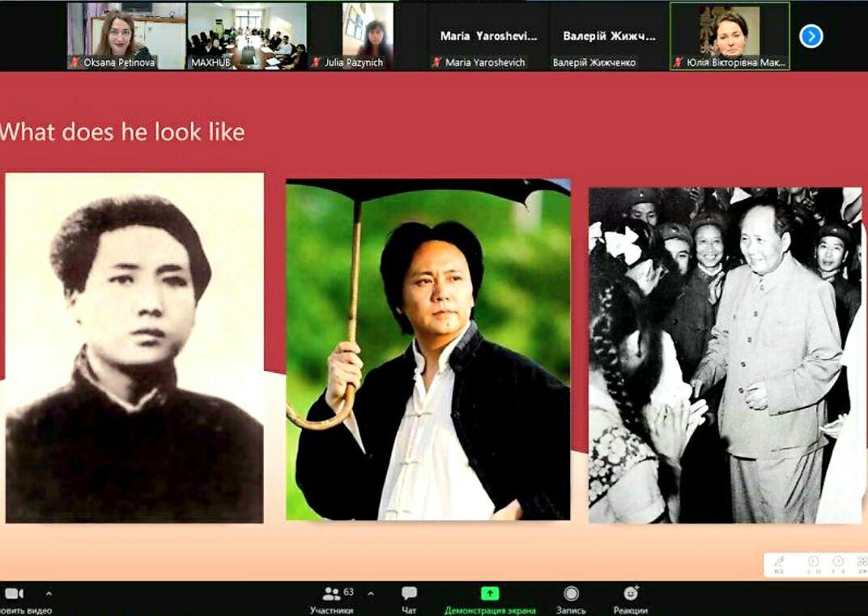Toggle the video camera button
Viewport: 868px width, 616px height.
pyautogui.click(x=15, y=594)
